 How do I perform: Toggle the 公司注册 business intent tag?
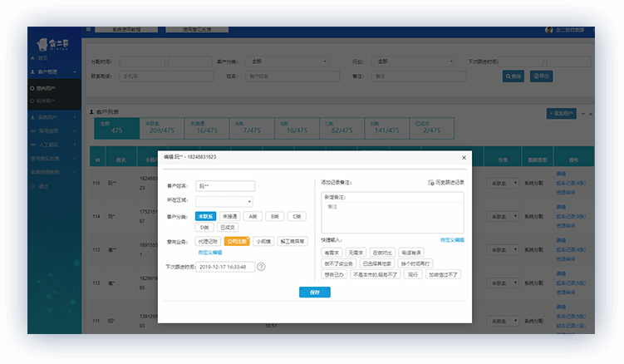[x=237, y=241]
